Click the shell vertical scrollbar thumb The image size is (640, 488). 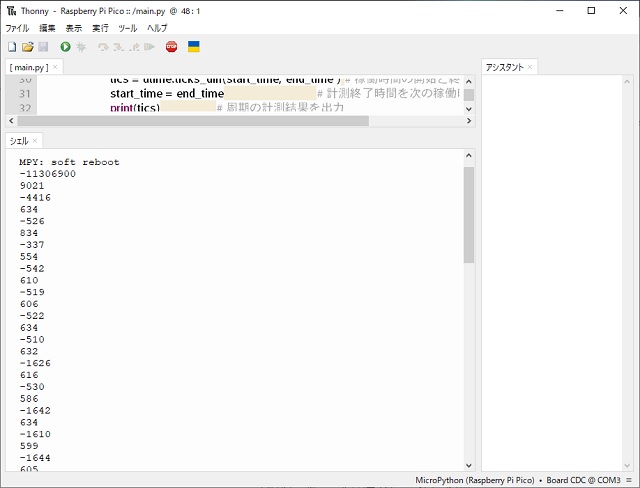(x=469, y=215)
